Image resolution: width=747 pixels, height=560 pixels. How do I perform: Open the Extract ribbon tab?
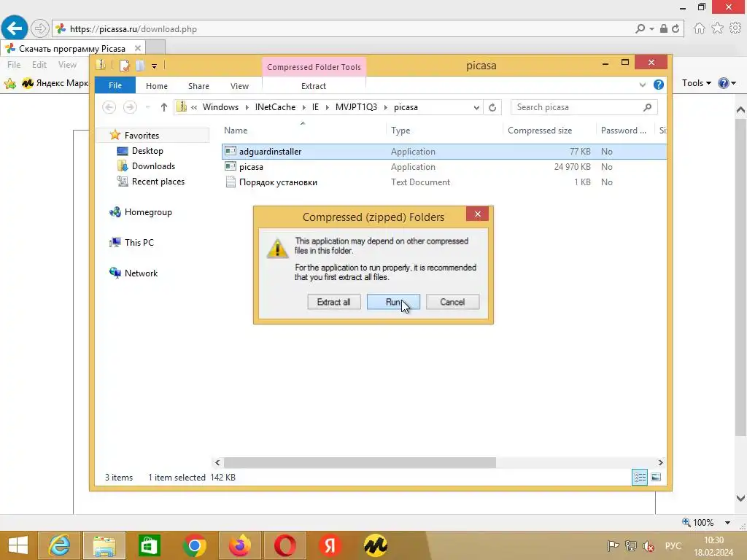pyautogui.click(x=314, y=86)
